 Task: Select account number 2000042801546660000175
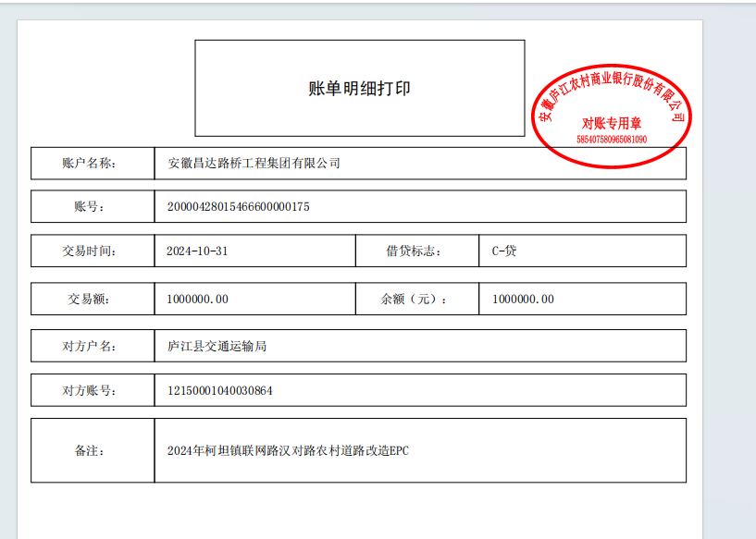(x=238, y=207)
